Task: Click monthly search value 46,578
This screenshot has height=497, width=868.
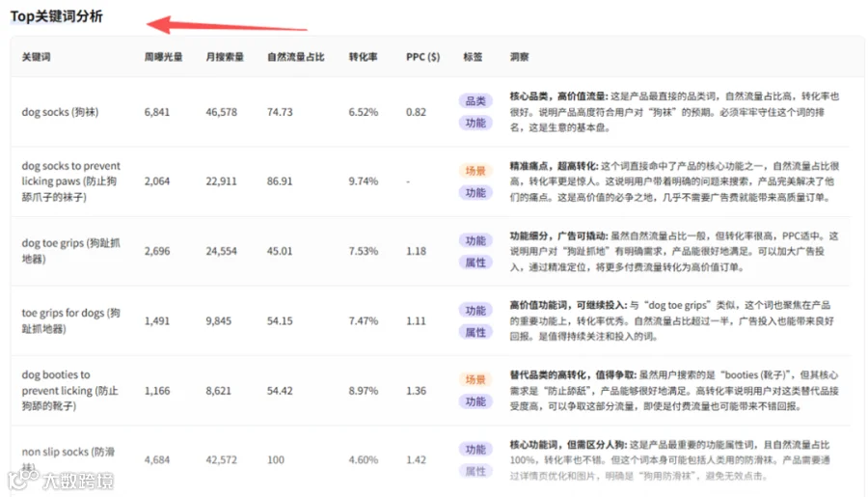Action: coord(222,112)
